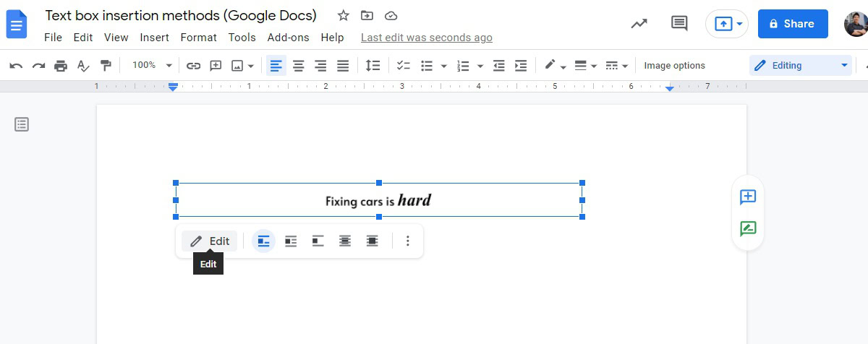The image size is (868, 344).
Task: Click the blue Share button
Action: [x=792, y=24]
